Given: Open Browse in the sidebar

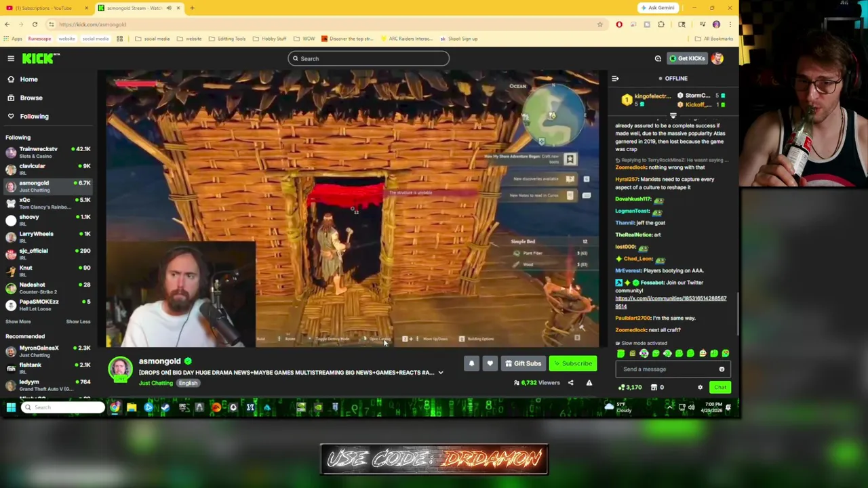Looking at the screenshot, I should tap(31, 98).
